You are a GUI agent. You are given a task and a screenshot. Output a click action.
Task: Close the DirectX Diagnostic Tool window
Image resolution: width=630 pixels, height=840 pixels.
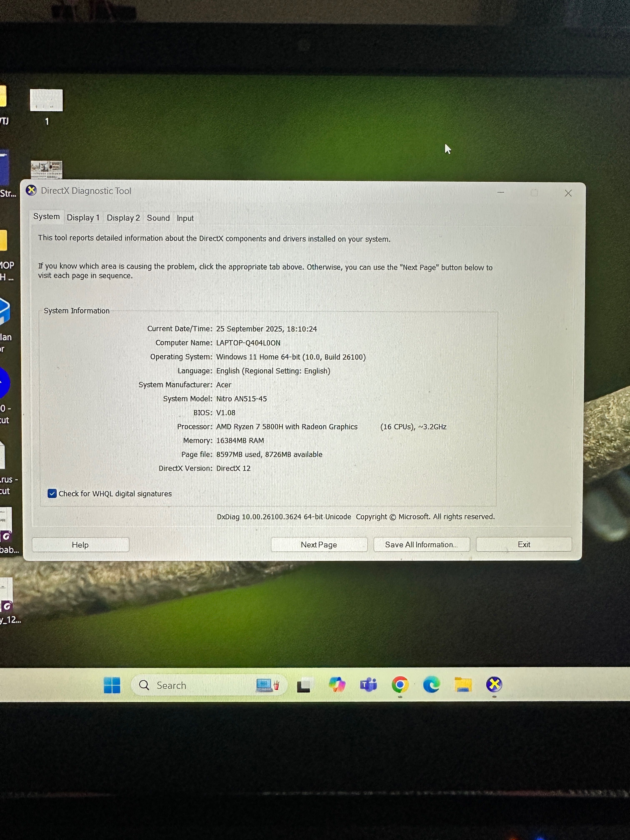point(568,193)
